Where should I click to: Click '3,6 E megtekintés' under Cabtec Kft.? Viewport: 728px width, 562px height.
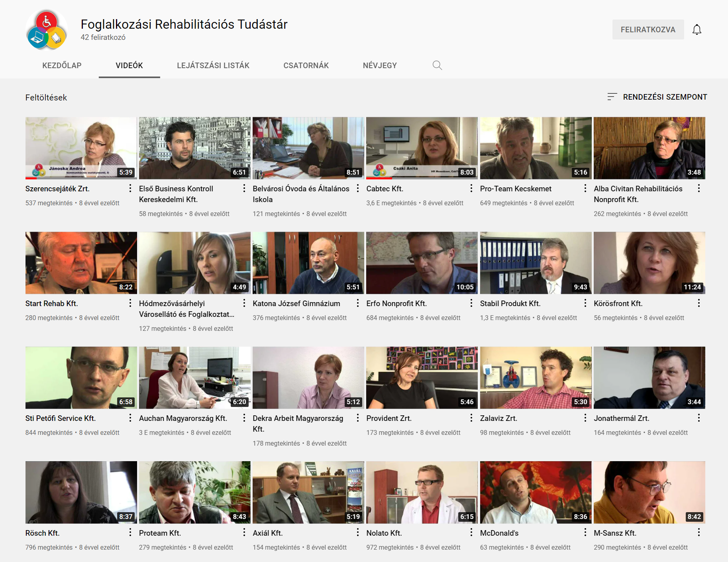pos(391,203)
